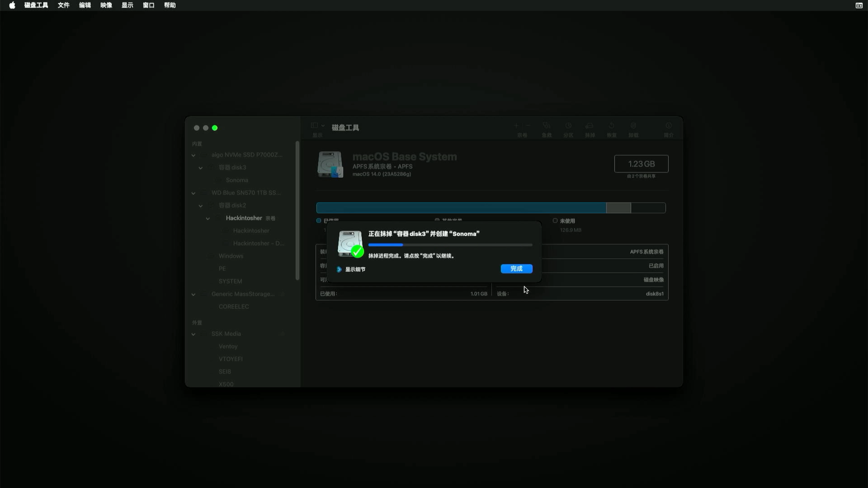Viewport: 868px width, 488px height.
Task: Open the 磁盘工具 application menu
Action: [x=36, y=5]
